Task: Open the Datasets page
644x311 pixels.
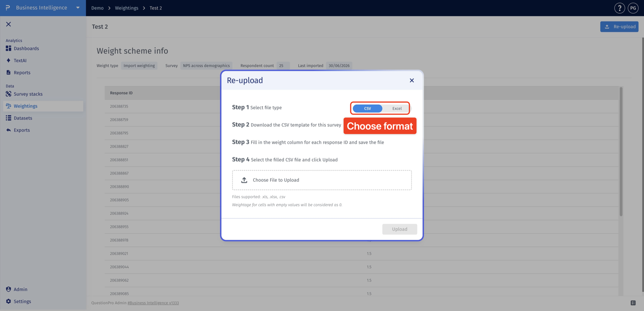Action: tap(23, 118)
